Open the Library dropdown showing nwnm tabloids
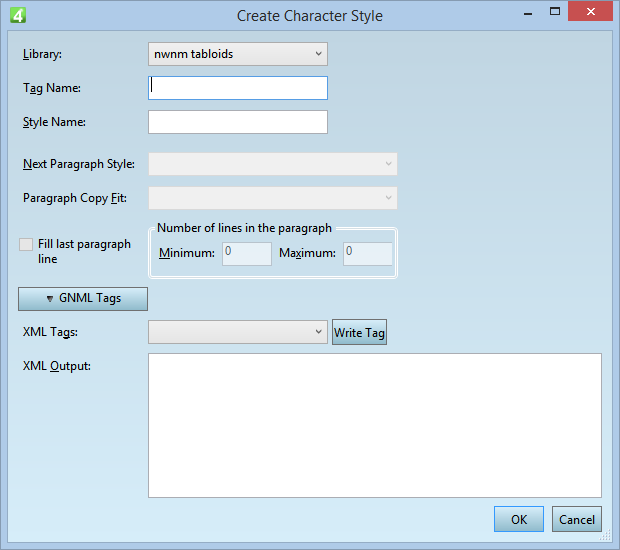The image size is (620, 550). (238, 54)
